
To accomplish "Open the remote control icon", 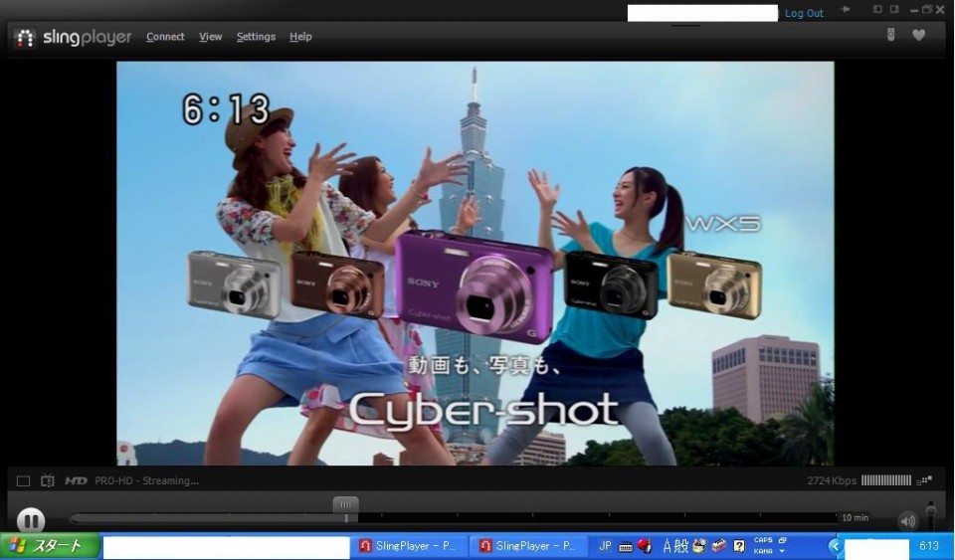I will (x=891, y=36).
